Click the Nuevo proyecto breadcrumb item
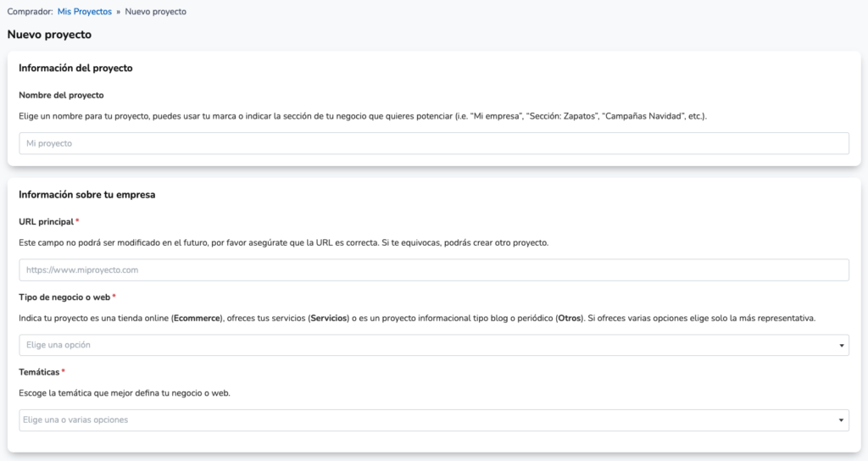This screenshot has height=461, width=868. pos(156,12)
